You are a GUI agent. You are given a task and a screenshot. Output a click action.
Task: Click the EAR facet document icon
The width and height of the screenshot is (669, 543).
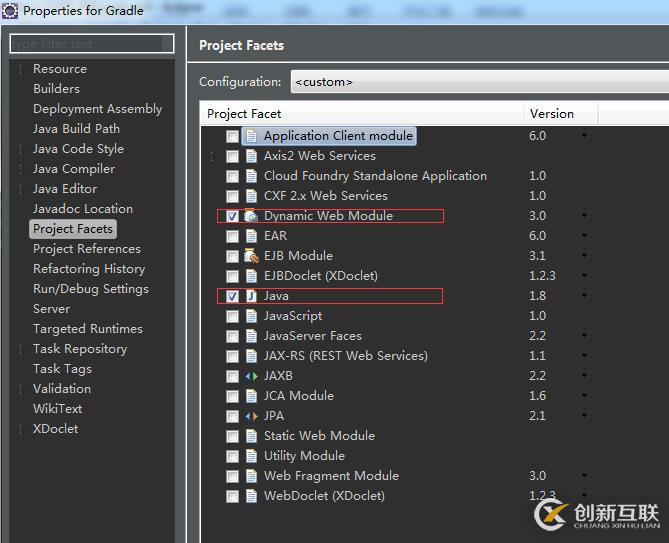pyautogui.click(x=251, y=236)
